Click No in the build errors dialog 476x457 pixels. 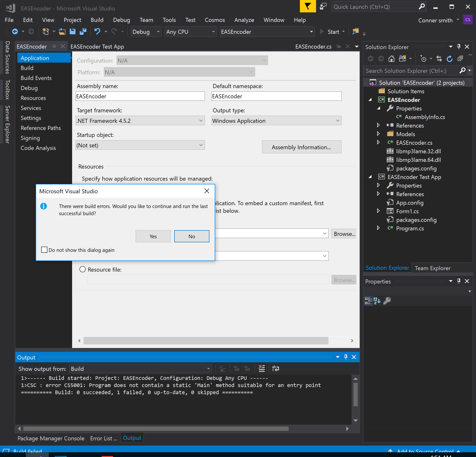coord(192,236)
